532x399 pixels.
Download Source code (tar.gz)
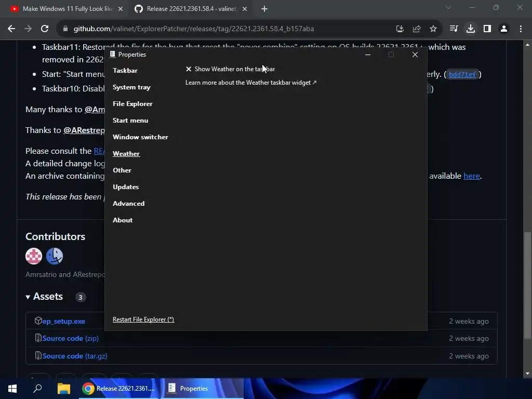75,356
